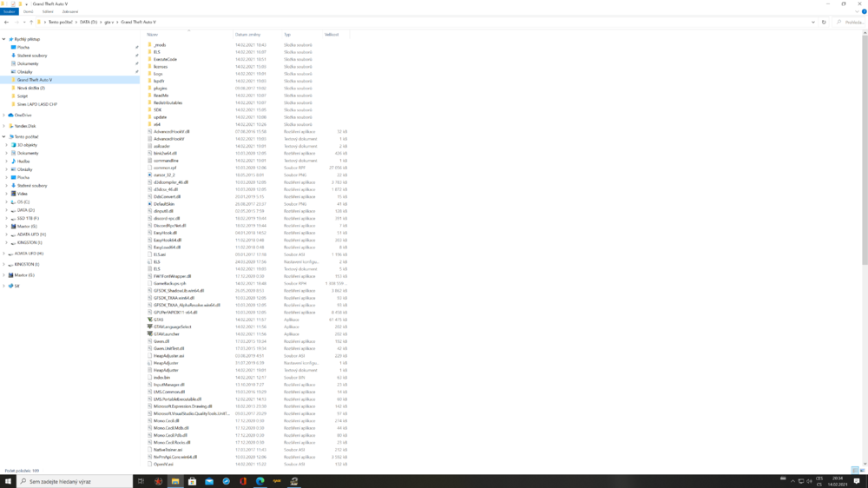Viewport: 868px width, 488px height.
Task: Expand the OS (C:) drive node
Action: tap(7, 202)
